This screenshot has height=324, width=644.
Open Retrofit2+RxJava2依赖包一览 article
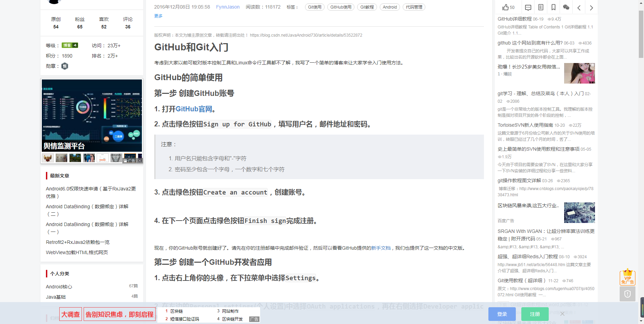[78, 242]
